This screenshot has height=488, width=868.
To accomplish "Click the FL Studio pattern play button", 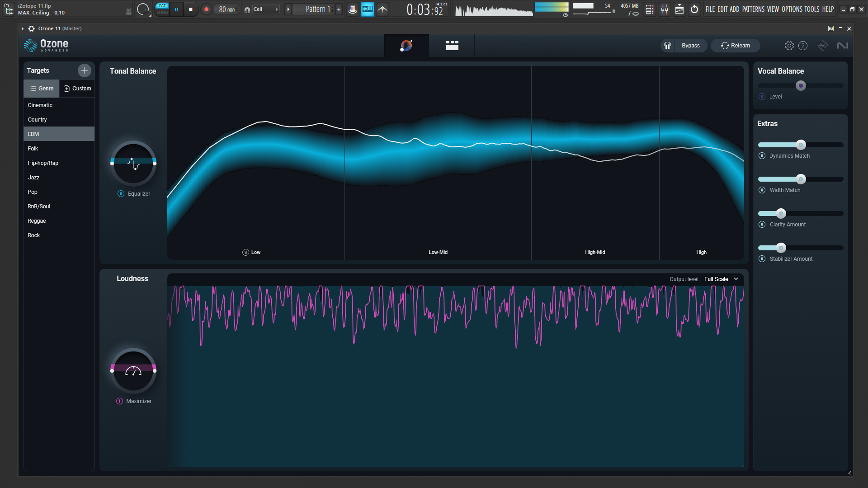I will (x=288, y=9).
